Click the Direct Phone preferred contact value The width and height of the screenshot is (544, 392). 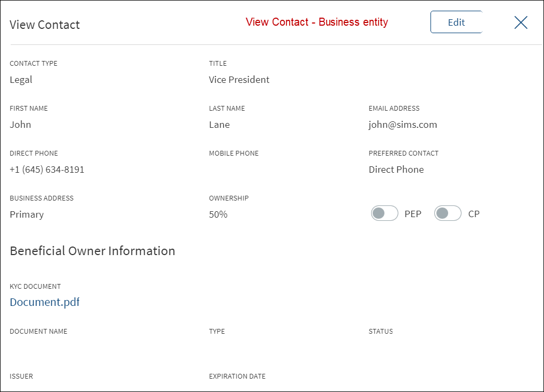(396, 170)
